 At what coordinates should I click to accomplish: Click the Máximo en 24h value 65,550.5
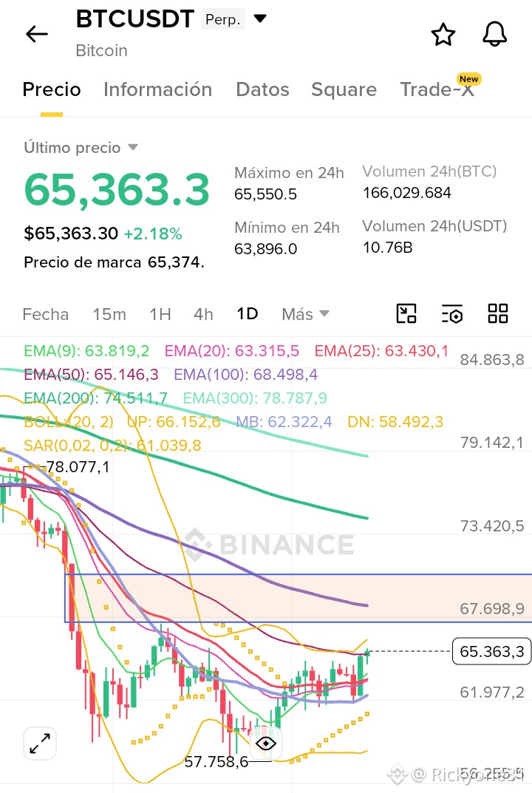265,194
